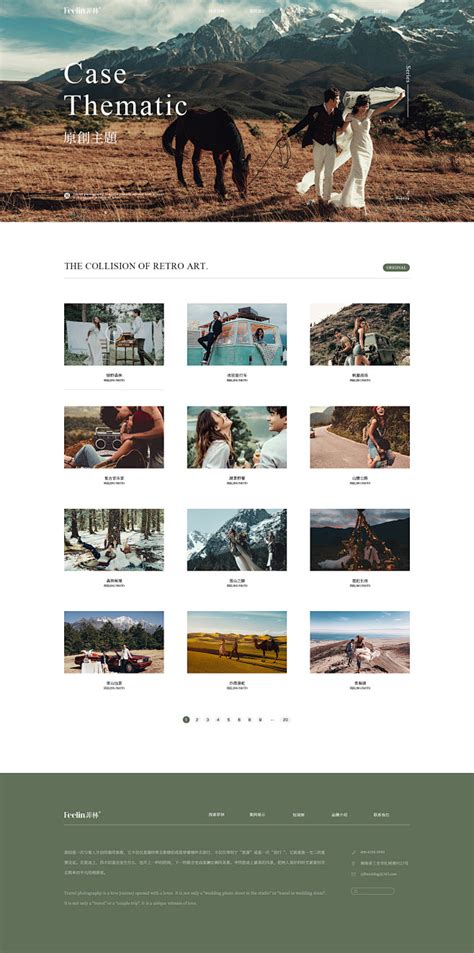The width and height of the screenshot is (474, 953).
Task: Click the location pin icon in the footer
Action: 354,863
